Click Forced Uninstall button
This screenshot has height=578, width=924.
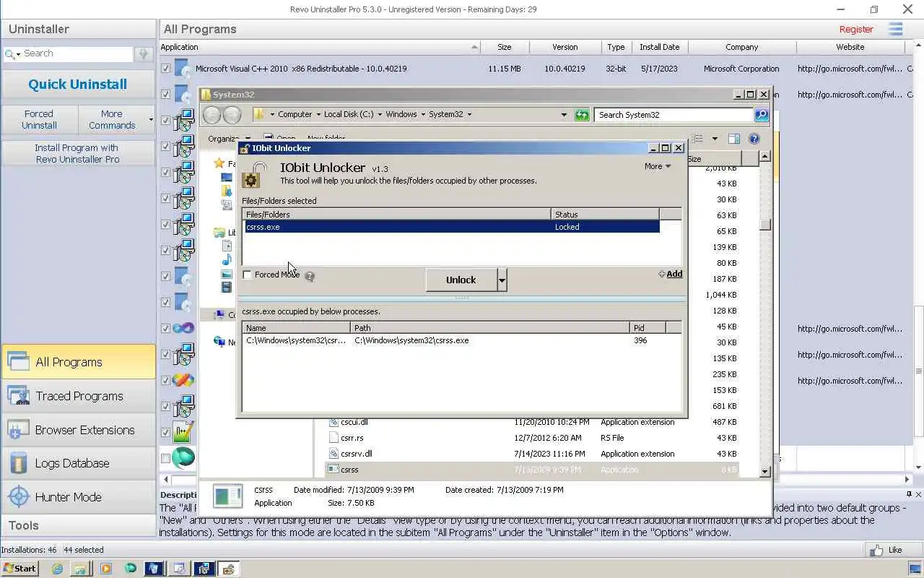point(39,119)
